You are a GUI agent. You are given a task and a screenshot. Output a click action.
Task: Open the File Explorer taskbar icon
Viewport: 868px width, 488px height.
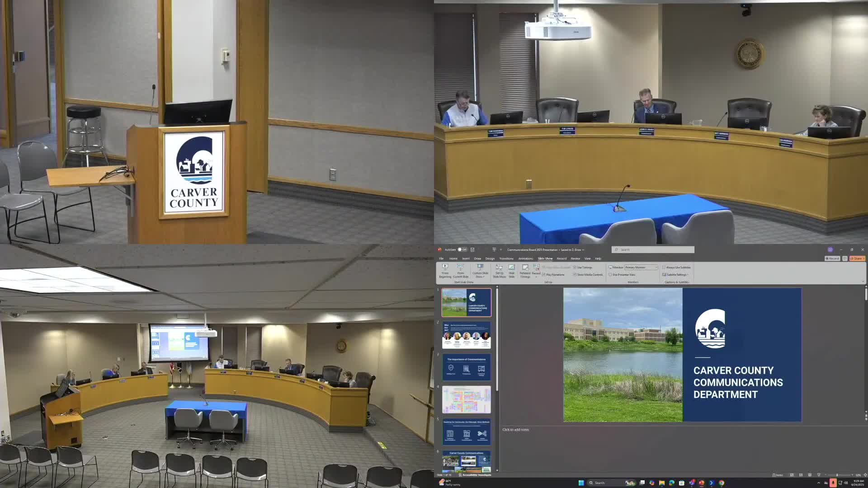click(661, 483)
